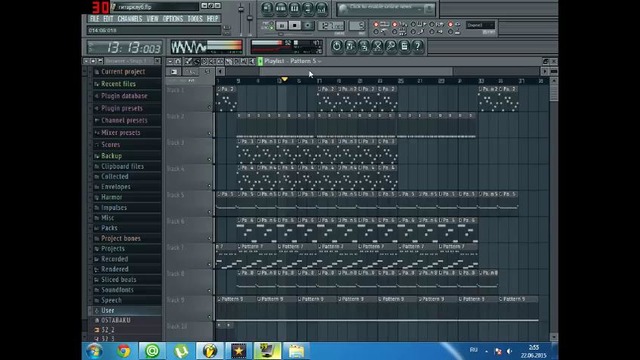Open the TOOLS menu
Viewport: 640px width, 360px height.
[195, 19]
